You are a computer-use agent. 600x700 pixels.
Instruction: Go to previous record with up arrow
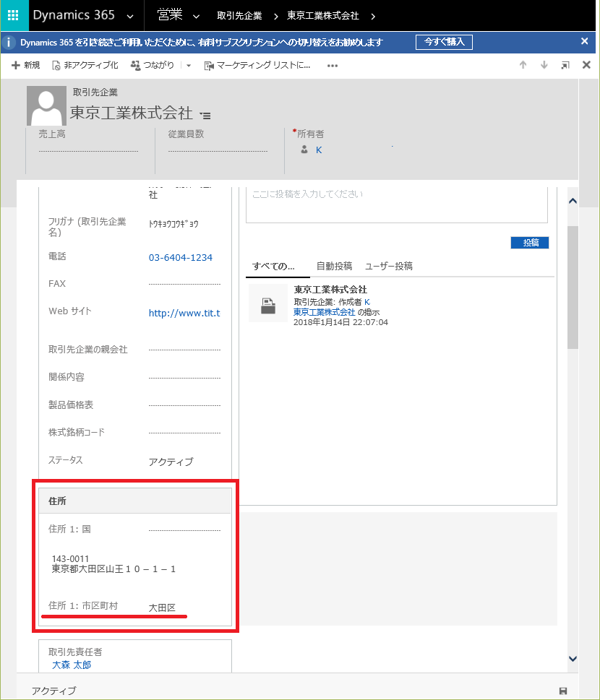[x=523, y=65]
